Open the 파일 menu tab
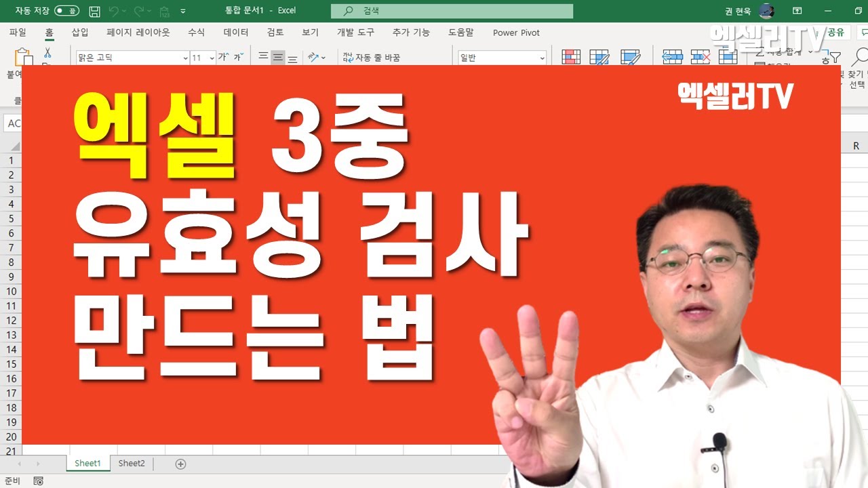The width and height of the screenshot is (868, 488). point(18,33)
